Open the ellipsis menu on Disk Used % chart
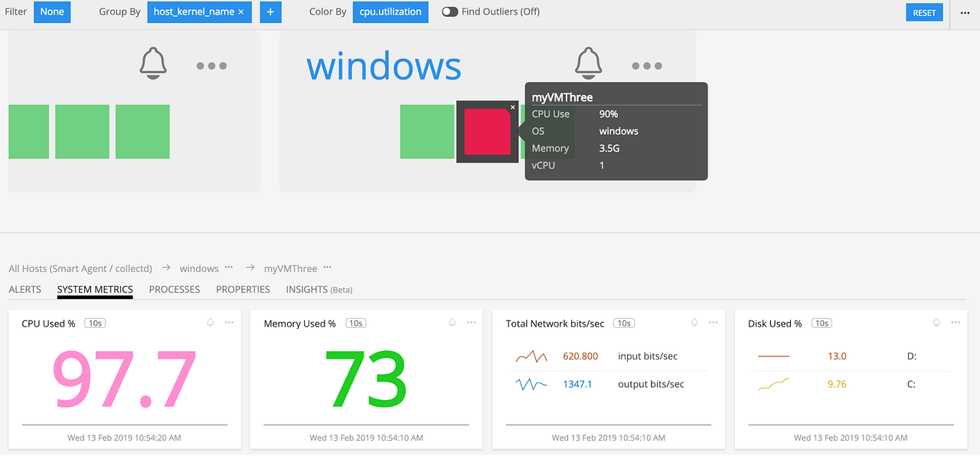Screen dimensions: 980x456 pyautogui.click(x=955, y=323)
